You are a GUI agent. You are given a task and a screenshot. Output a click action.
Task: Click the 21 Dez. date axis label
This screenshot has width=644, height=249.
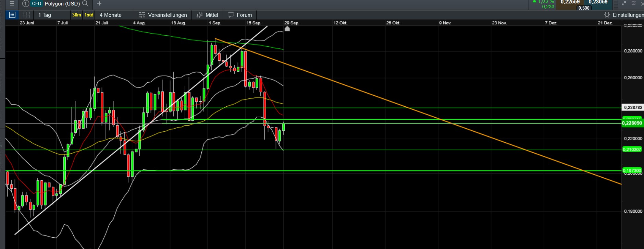[x=605, y=23]
